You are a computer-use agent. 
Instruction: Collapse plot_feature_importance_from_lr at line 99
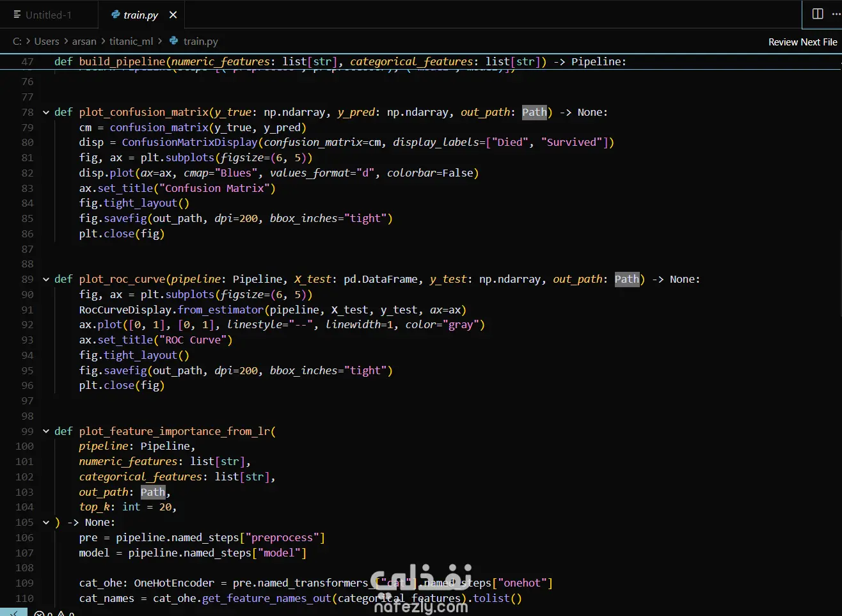click(x=46, y=432)
